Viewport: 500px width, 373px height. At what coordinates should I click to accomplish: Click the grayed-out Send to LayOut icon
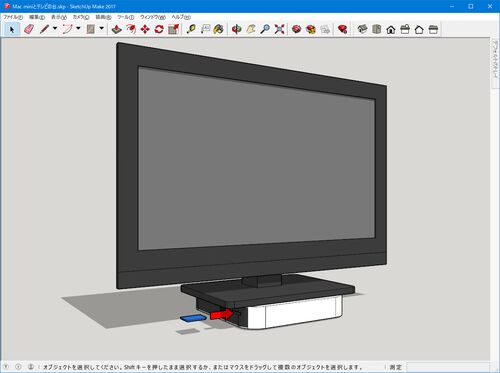(x=325, y=29)
